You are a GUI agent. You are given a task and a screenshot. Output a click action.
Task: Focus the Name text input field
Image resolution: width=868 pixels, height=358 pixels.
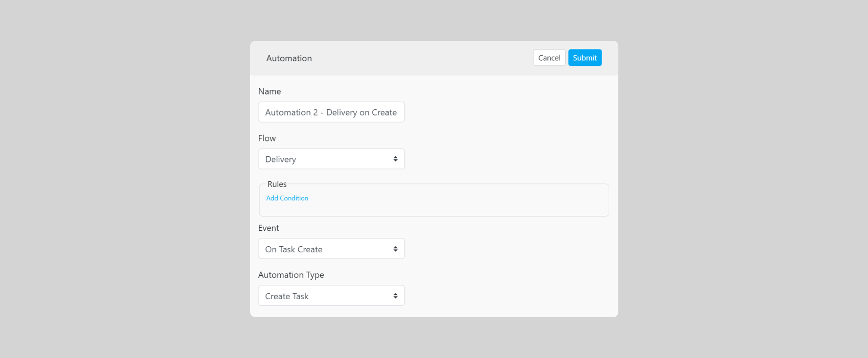click(331, 112)
